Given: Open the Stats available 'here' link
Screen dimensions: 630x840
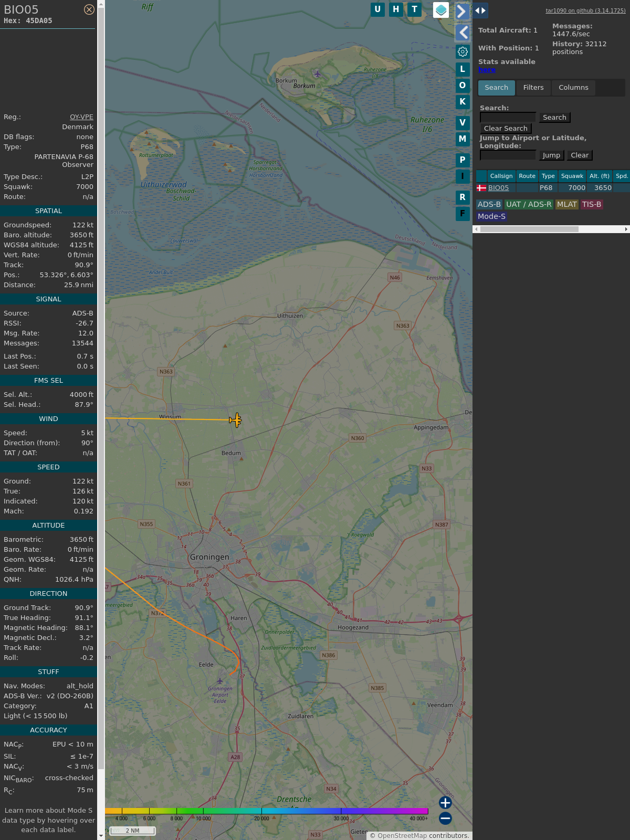Looking at the screenshot, I should (487, 70).
